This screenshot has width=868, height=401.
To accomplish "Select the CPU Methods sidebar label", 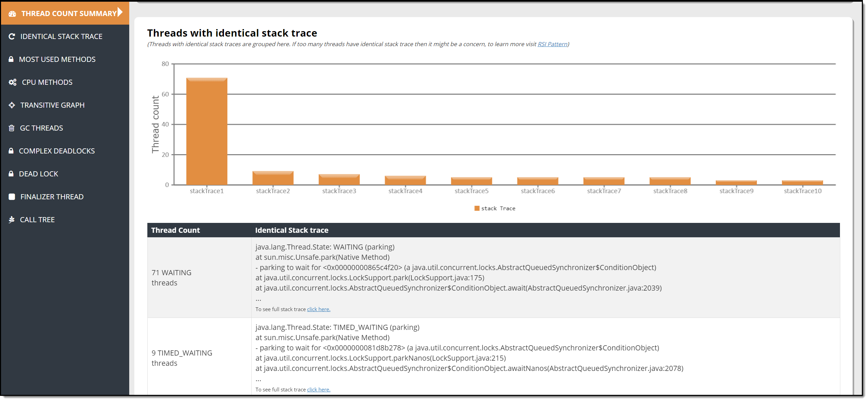I will pyautogui.click(x=47, y=82).
